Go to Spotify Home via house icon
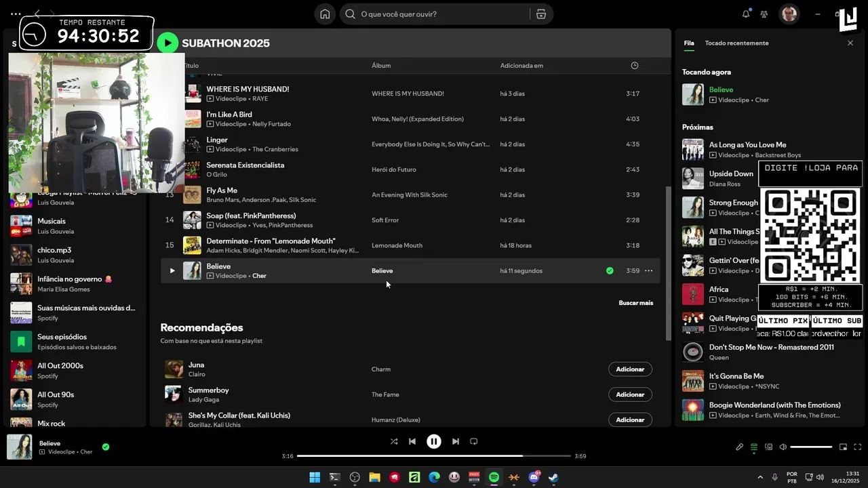 325,14
